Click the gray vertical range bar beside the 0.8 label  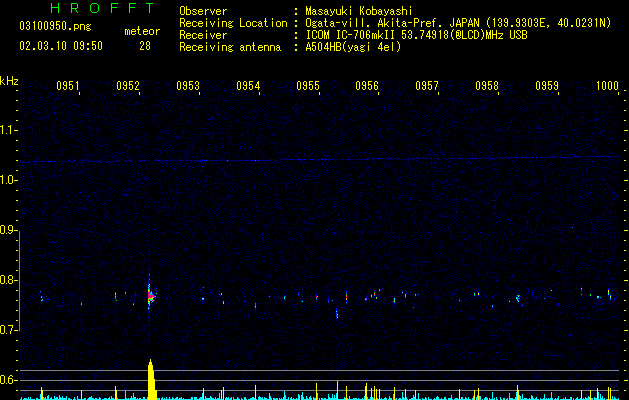(19, 281)
